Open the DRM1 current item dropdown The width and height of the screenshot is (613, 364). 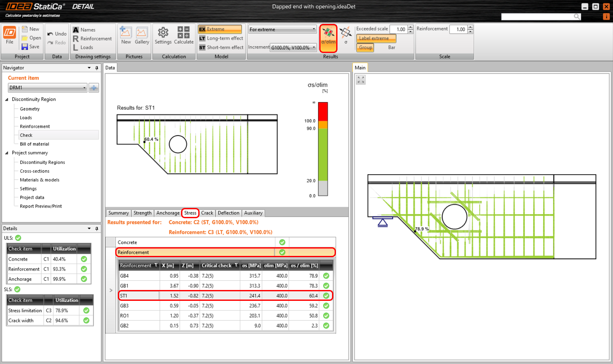click(48, 88)
